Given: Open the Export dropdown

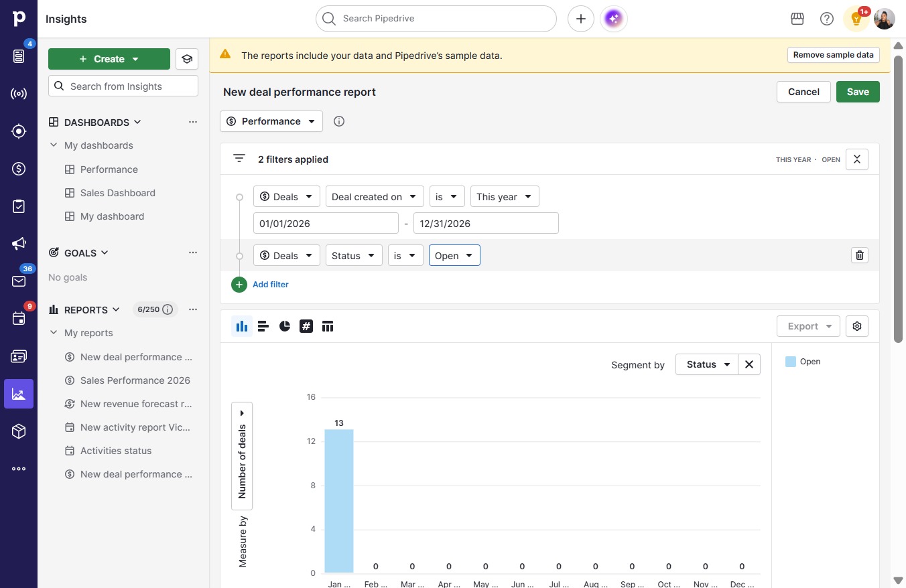Looking at the screenshot, I should 809,326.
